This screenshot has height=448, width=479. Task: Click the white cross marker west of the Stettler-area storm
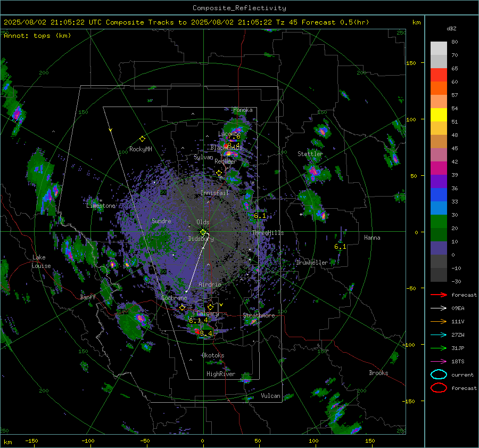301,214
